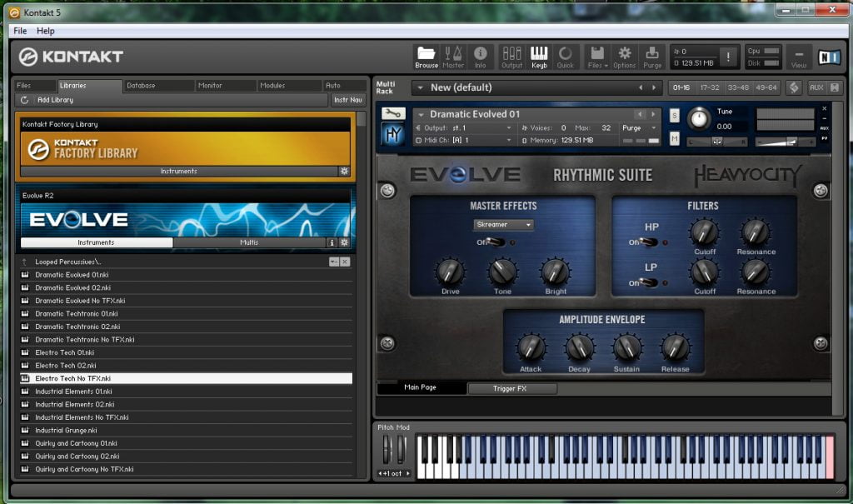Switch Evolve library to Multis

(x=249, y=242)
